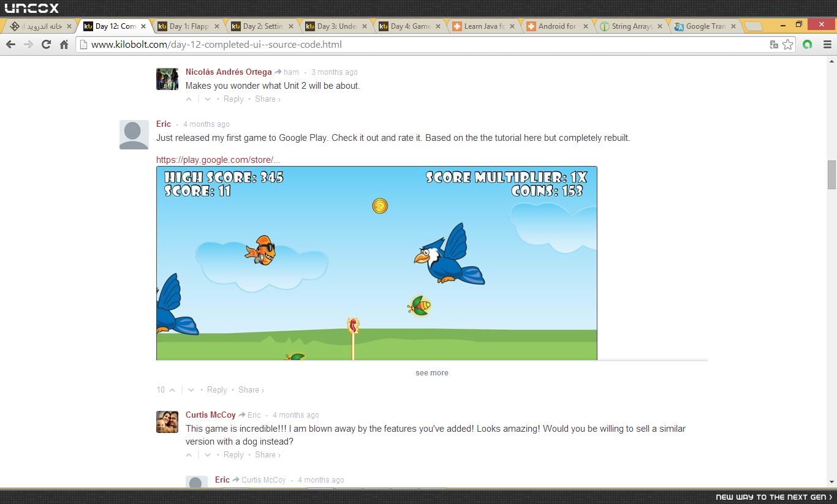Viewport: 837px width, 504px height.
Task: Downvote Nicolás Andrés Ortega's comment
Action: (x=208, y=99)
